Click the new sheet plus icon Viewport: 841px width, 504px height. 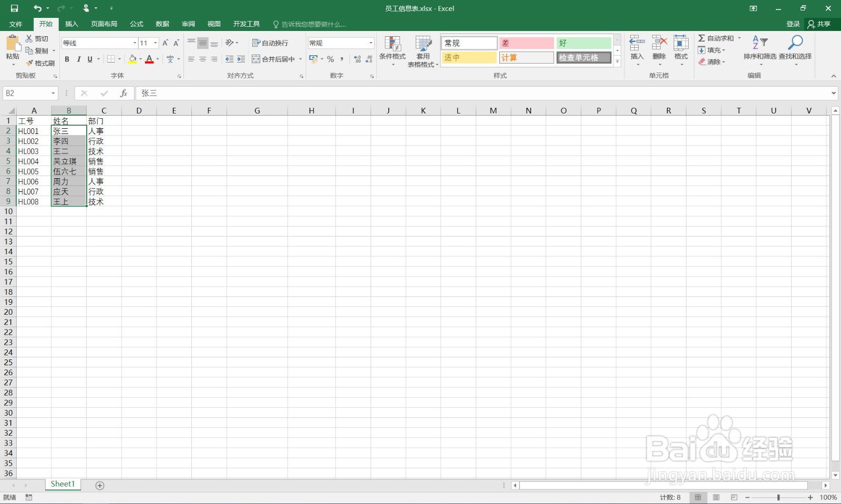(100, 485)
